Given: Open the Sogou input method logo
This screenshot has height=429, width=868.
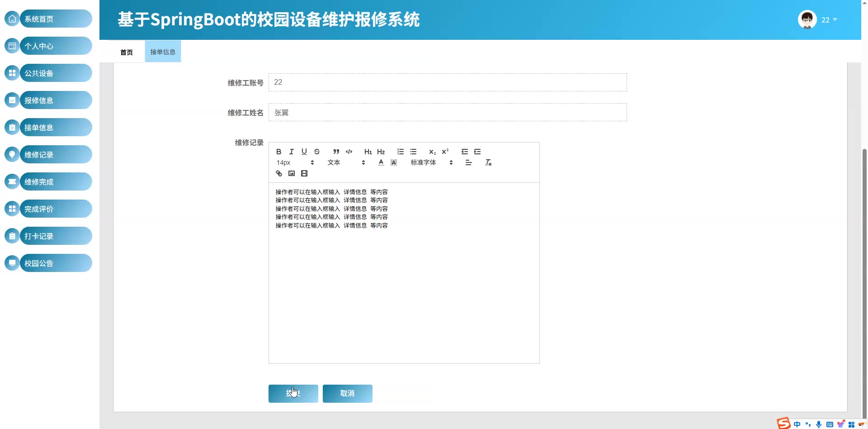Looking at the screenshot, I should click(x=783, y=423).
